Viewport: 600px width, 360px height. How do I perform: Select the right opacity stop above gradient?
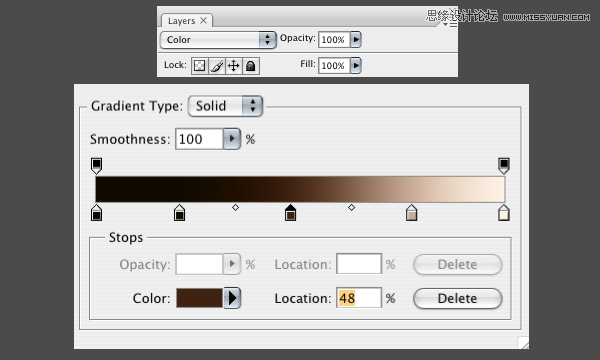[x=504, y=166]
